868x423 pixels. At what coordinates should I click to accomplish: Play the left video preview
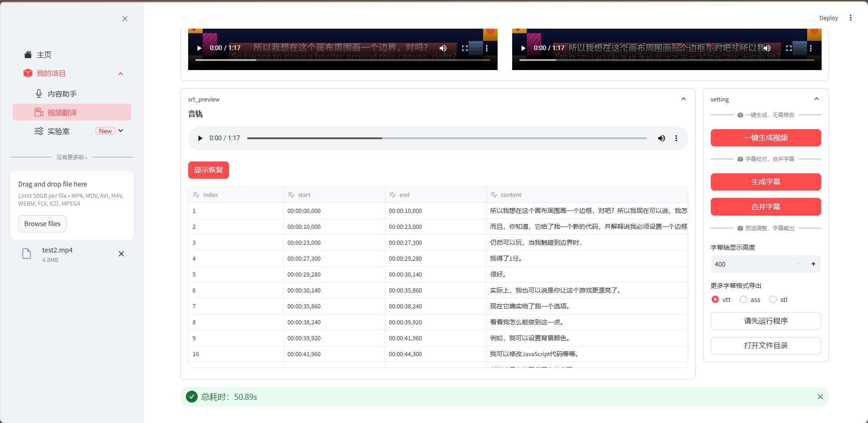click(199, 48)
